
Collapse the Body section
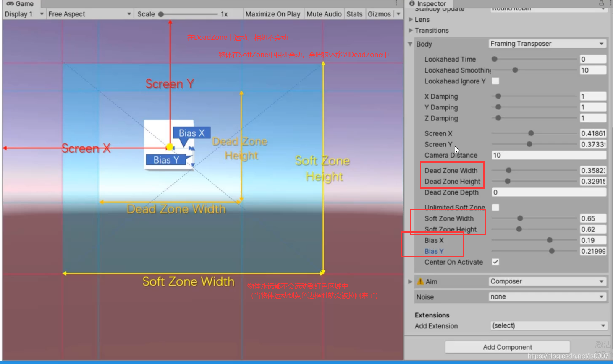410,44
